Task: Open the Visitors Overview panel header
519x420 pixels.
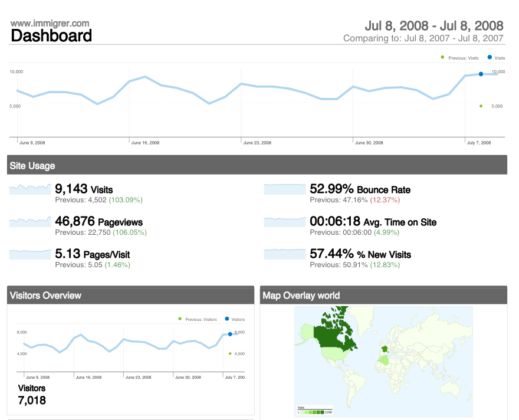Action: tap(130, 295)
